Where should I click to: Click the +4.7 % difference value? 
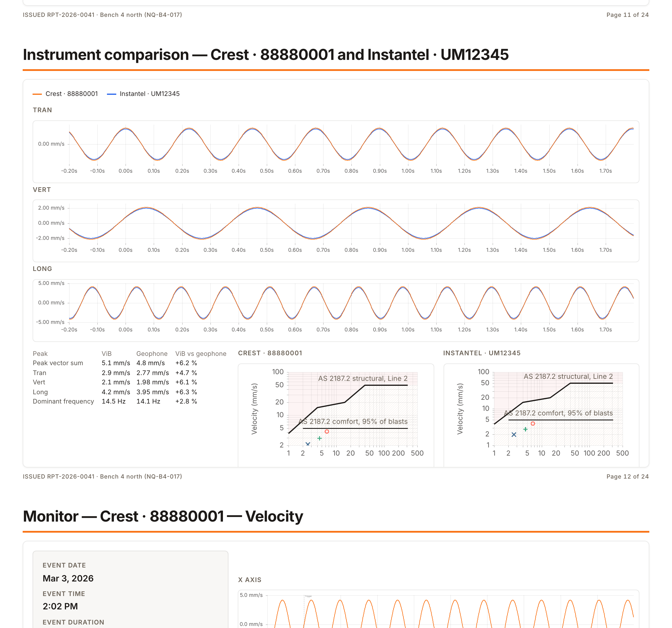(x=186, y=373)
